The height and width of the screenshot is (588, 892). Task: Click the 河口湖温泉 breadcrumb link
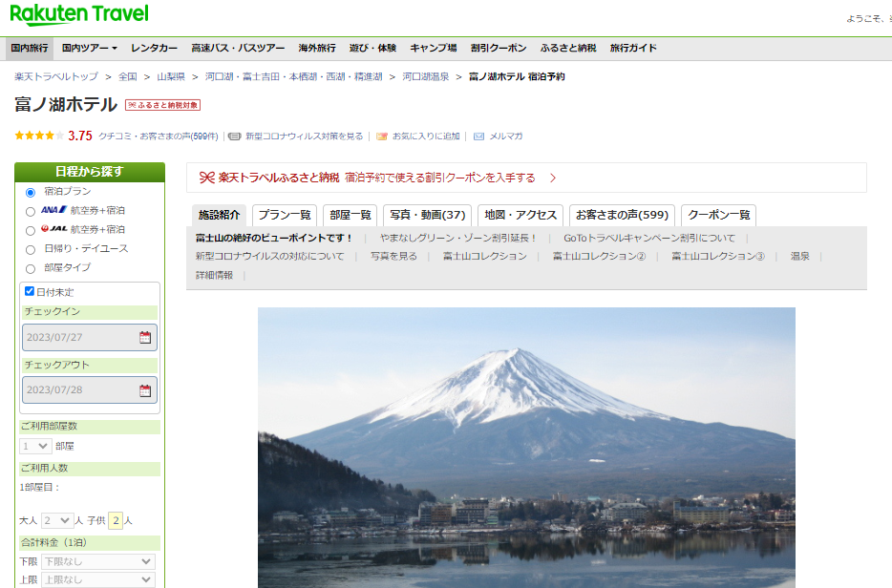(425, 76)
